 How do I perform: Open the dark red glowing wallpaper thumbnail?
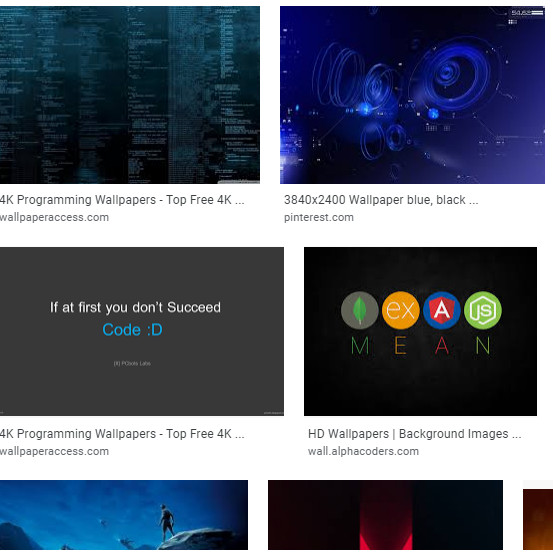pos(385,515)
